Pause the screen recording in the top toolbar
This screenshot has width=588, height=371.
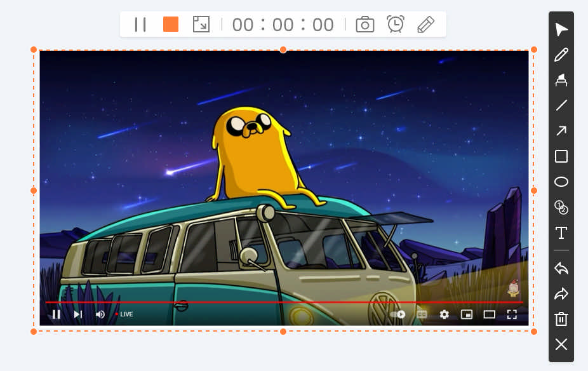[140, 25]
